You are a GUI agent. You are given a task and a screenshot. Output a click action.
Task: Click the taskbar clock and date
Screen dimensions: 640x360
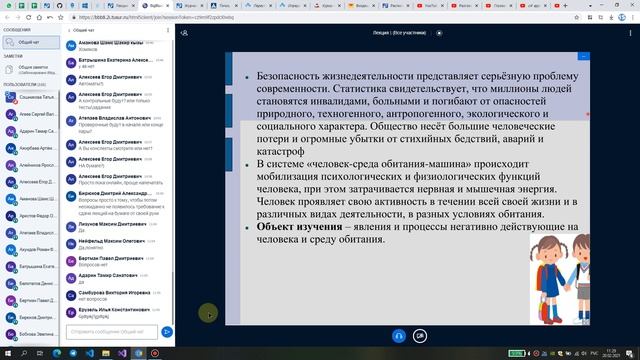[x=611, y=353]
